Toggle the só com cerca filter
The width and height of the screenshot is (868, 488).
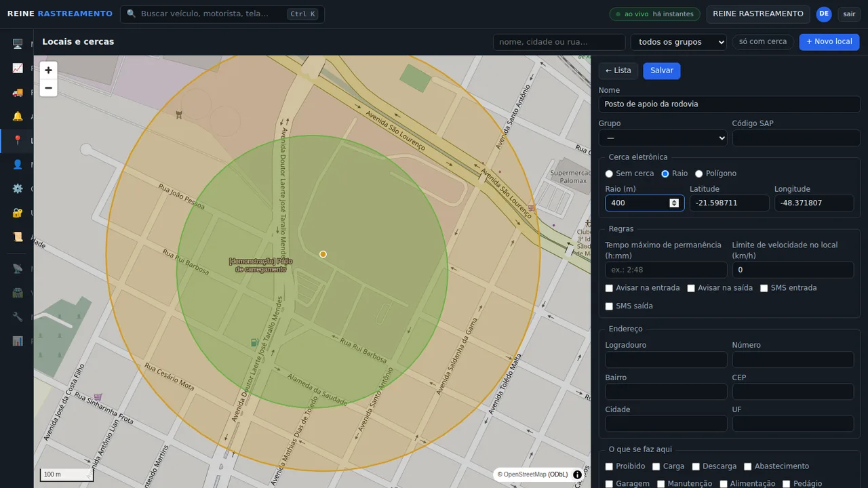pyautogui.click(x=763, y=42)
